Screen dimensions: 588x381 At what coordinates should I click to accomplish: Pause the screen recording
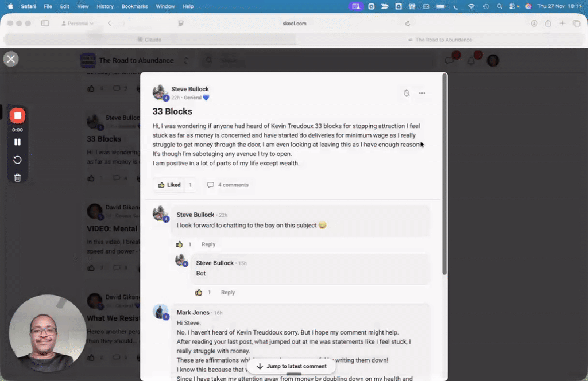pyautogui.click(x=17, y=142)
